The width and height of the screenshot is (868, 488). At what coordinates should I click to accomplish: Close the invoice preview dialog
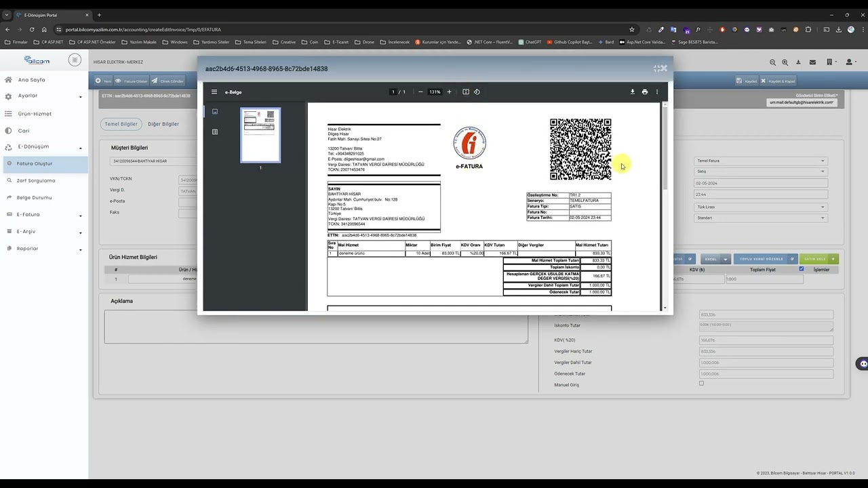point(663,68)
